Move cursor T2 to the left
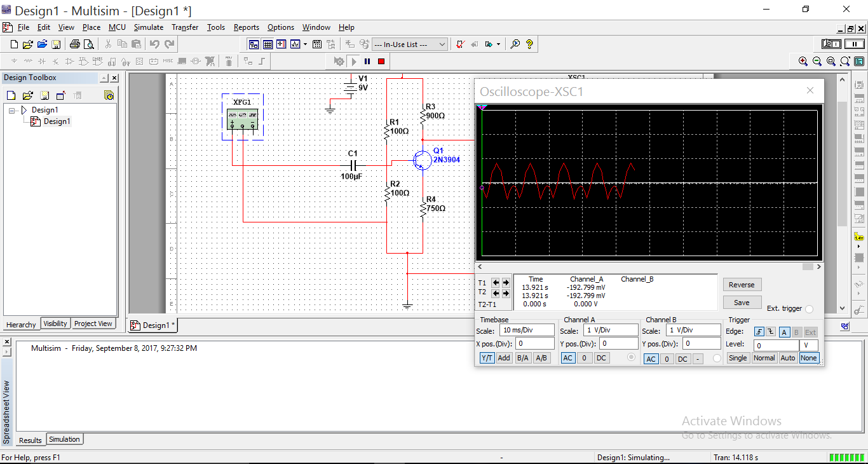The height and width of the screenshot is (464, 868). (x=496, y=293)
